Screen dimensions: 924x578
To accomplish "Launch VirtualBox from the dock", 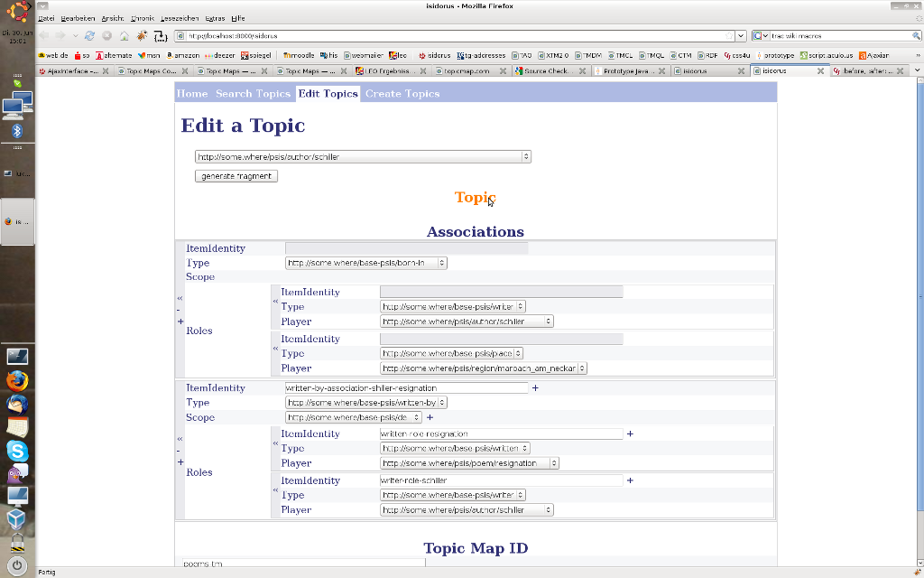I will tap(17, 519).
